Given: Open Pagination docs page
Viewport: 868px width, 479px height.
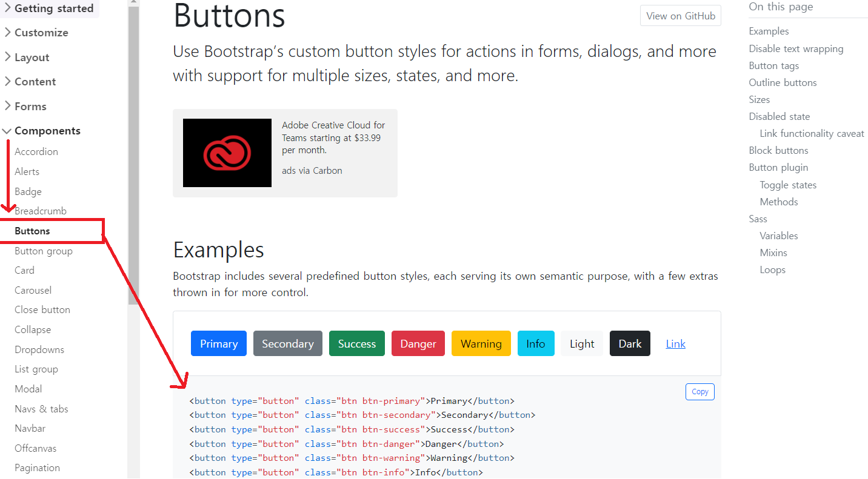Looking at the screenshot, I should pyautogui.click(x=38, y=467).
